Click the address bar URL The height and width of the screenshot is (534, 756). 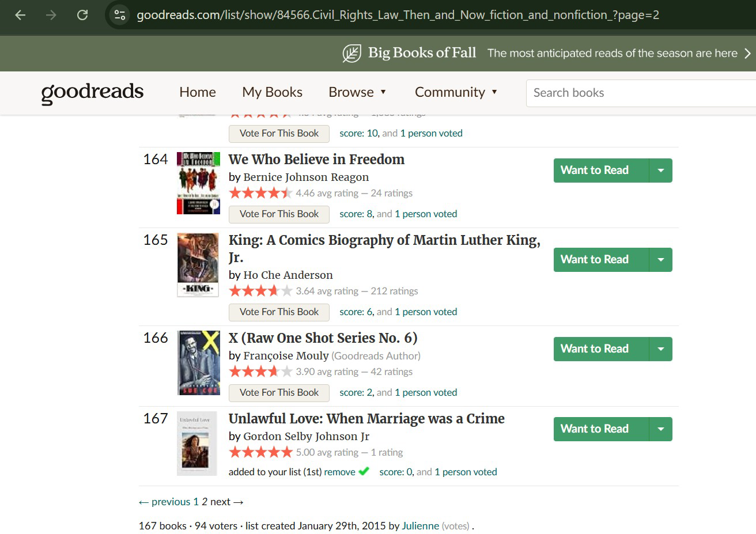point(398,15)
